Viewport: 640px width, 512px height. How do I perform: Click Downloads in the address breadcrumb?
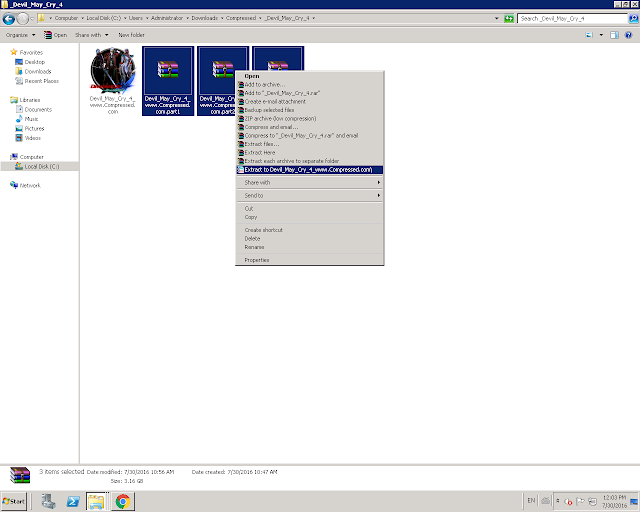click(204, 18)
